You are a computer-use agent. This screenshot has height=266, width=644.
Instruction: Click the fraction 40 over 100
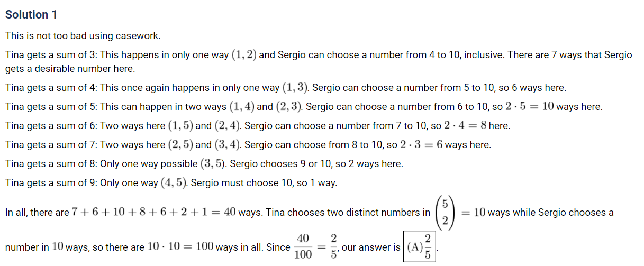pyautogui.click(x=303, y=247)
